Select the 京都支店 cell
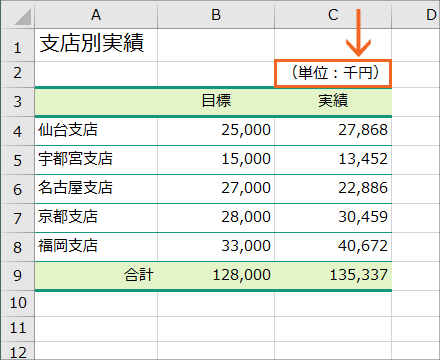Viewport: 440px width, 360px height. pos(96,218)
